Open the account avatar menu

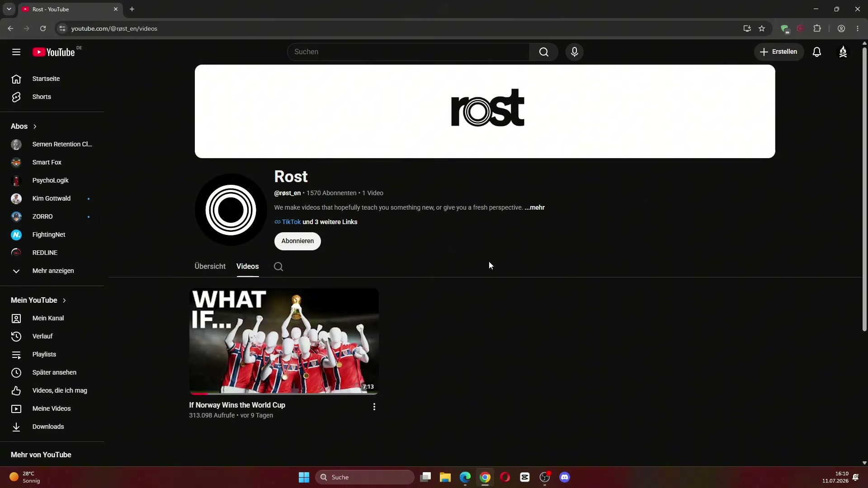843,52
